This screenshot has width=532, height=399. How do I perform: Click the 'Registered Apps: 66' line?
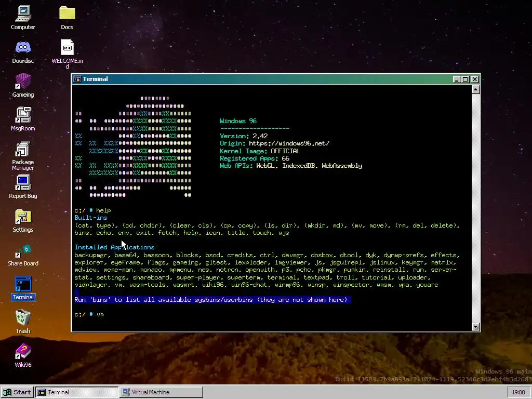tap(255, 158)
